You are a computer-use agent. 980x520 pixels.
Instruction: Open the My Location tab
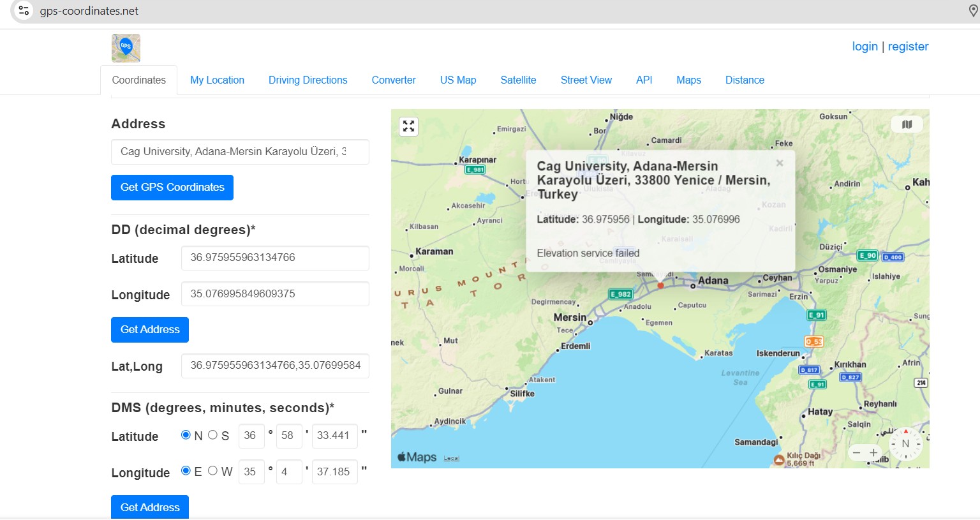217,80
